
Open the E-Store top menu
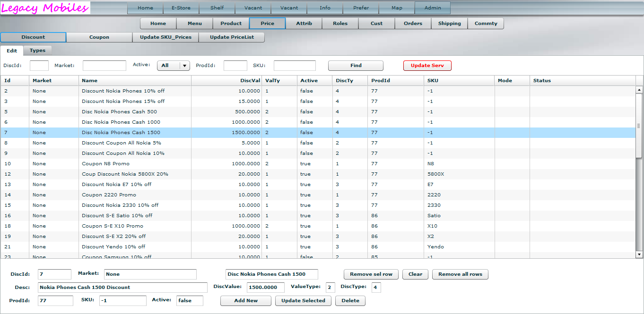181,8
